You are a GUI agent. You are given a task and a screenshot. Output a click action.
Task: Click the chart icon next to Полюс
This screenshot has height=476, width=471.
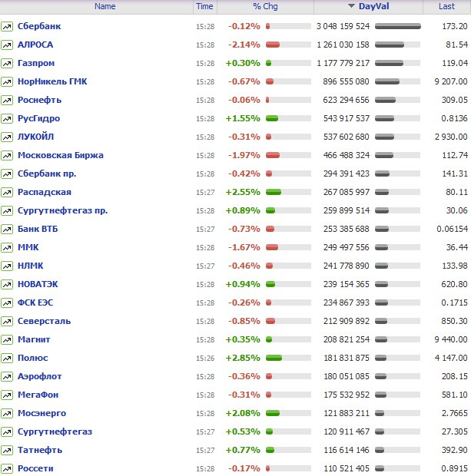tap(7, 358)
